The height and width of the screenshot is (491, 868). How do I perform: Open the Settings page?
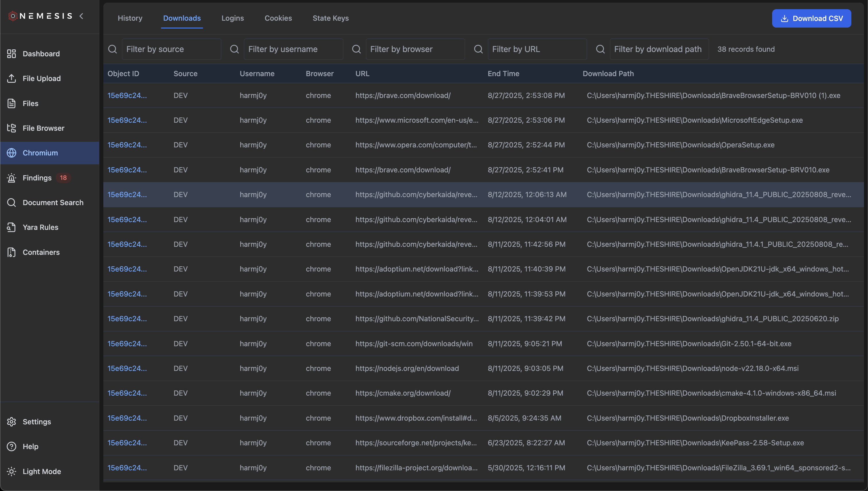(x=37, y=421)
